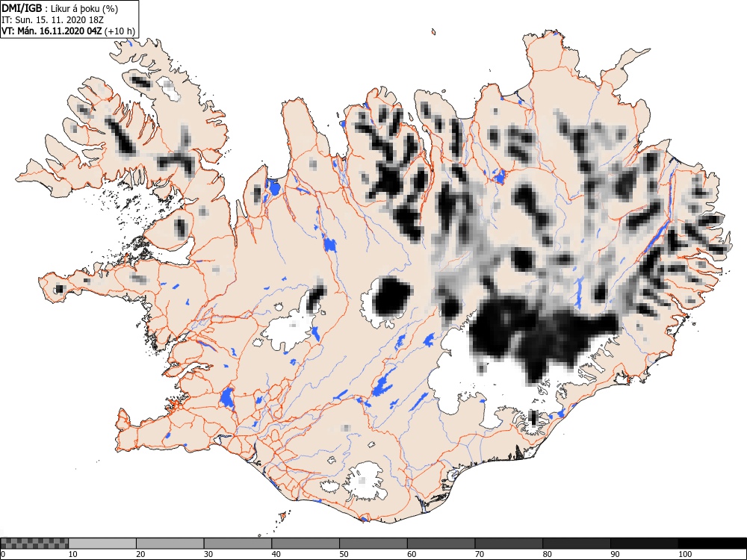Select the 70–80% legend swatch
Image resolution: width=747 pixels, height=560 pixels.
(508, 544)
